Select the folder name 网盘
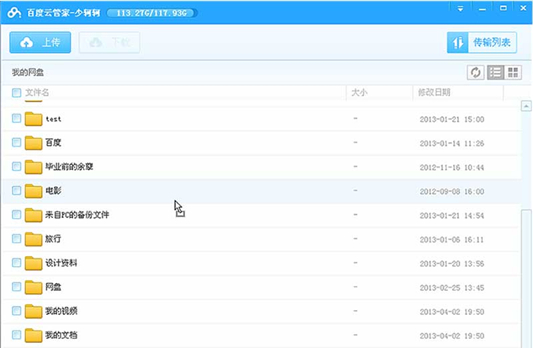This screenshot has height=361, width=533. 53,287
